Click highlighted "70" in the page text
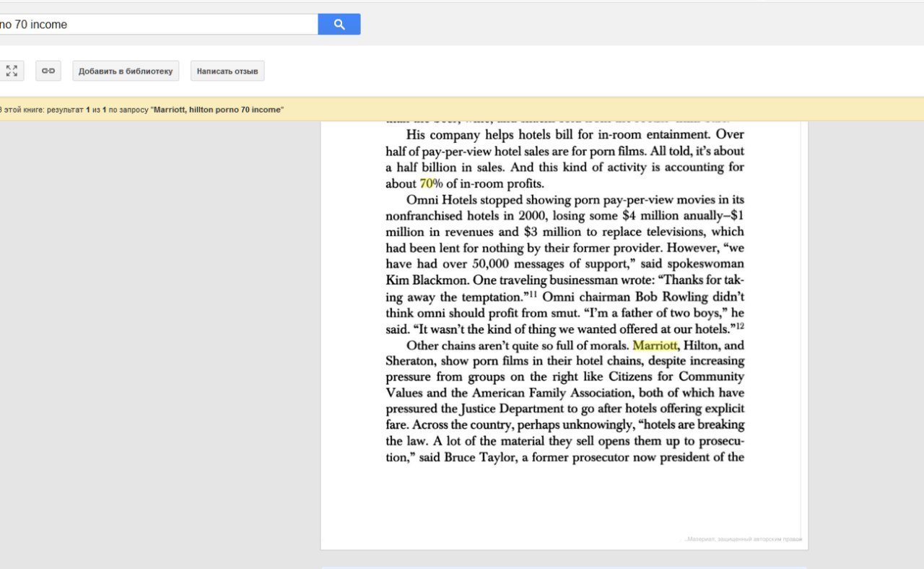Image resolution: width=924 pixels, height=569 pixels. coord(426,183)
